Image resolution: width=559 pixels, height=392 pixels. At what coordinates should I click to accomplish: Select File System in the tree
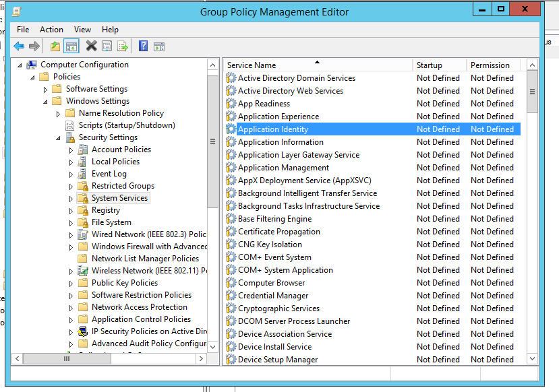tap(111, 222)
